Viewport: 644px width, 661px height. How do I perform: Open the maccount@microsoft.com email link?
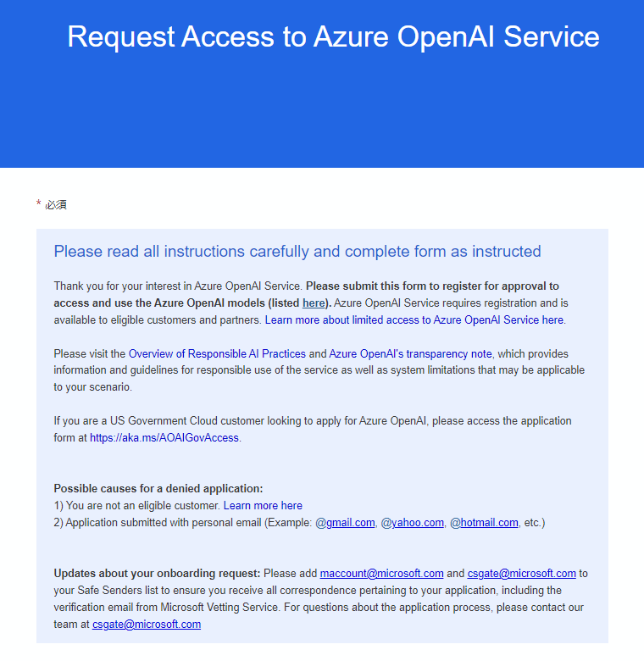pyautogui.click(x=382, y=574)
